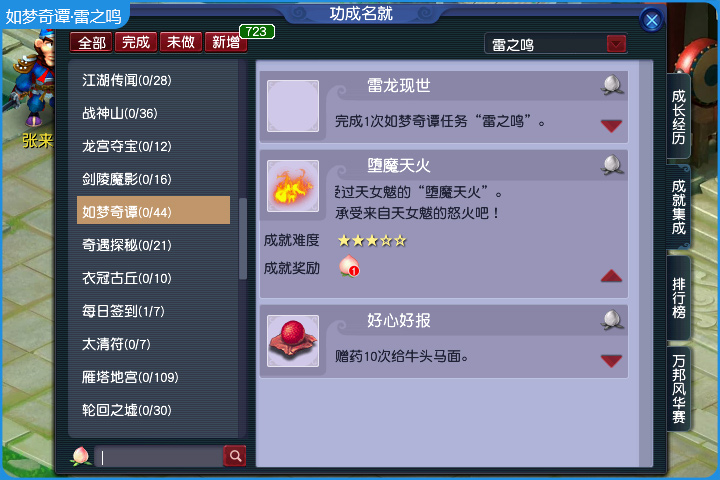Click the peach icon left of search box
720x480 pixels.
click(x=81, y=456)
